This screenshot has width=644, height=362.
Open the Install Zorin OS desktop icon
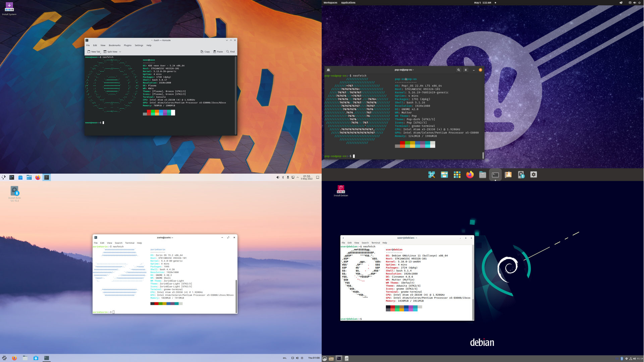[14, 194]
